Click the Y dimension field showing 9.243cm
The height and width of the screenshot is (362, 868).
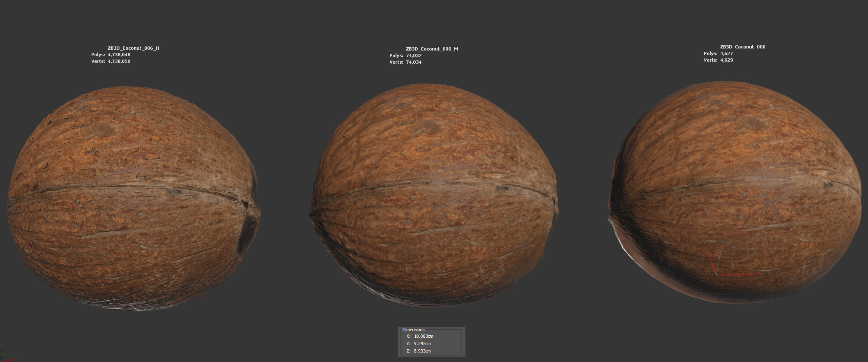[x=422, y=344]
